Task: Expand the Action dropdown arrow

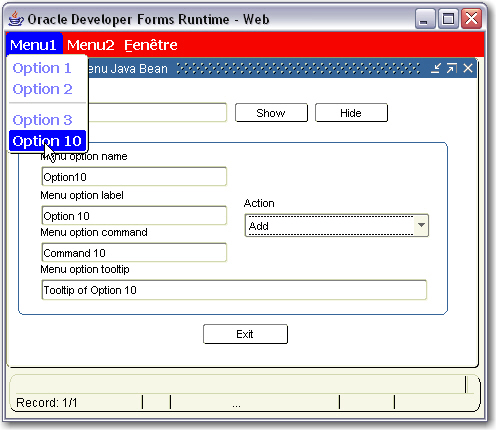Action: pyautogui.click(x=421, y=225)
